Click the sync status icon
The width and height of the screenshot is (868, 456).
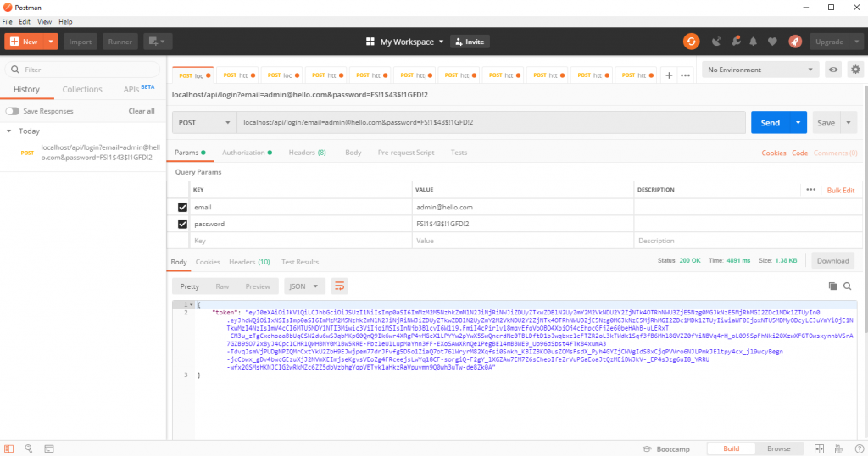coord(691,42)
